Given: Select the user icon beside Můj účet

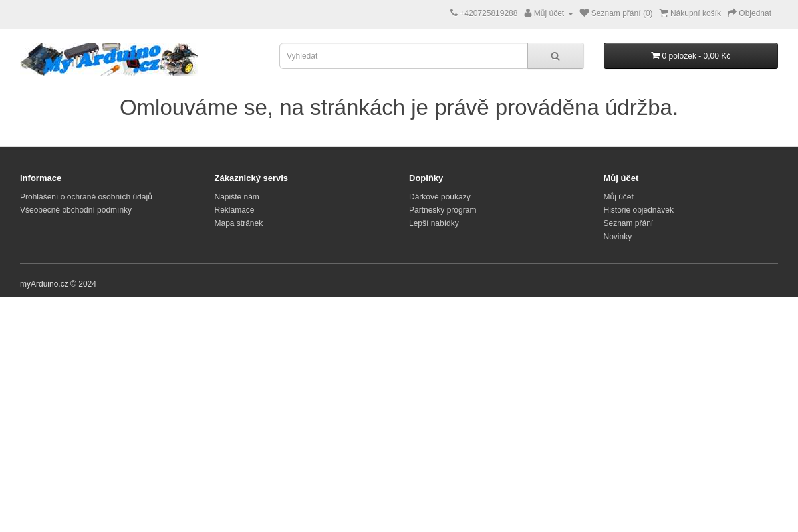Looking at the screenshot, I should point(528,13).
